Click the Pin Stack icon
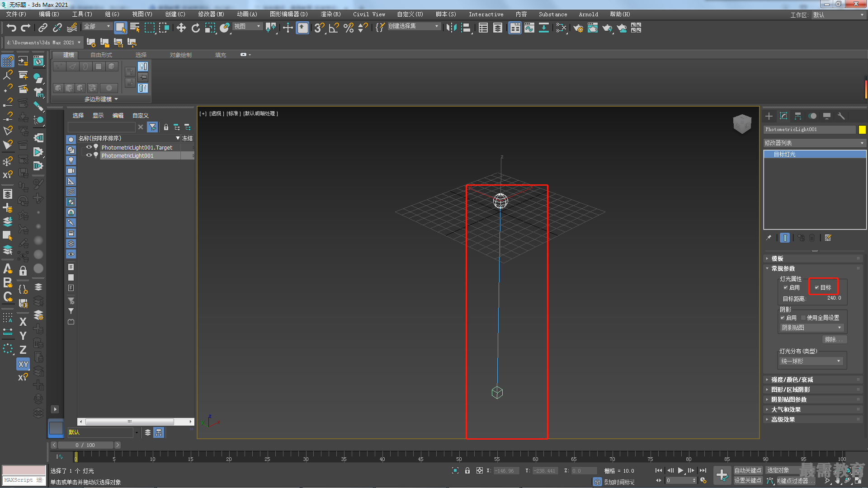 (769, 238)
